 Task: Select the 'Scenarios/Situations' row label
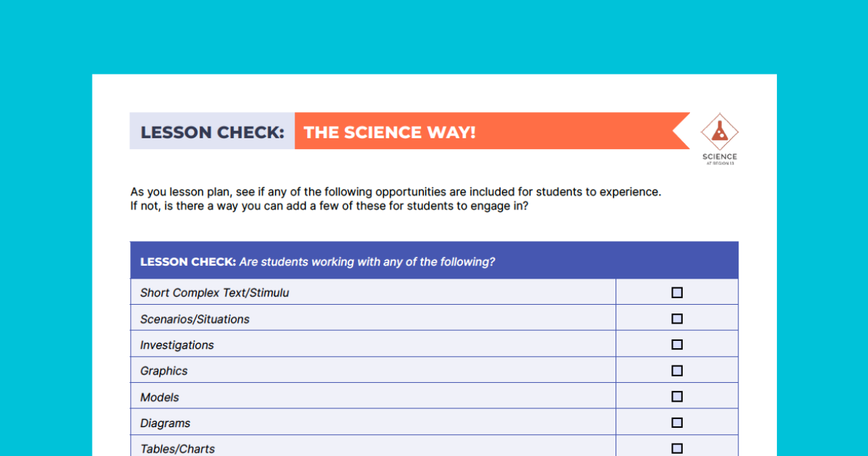point(195,319)
